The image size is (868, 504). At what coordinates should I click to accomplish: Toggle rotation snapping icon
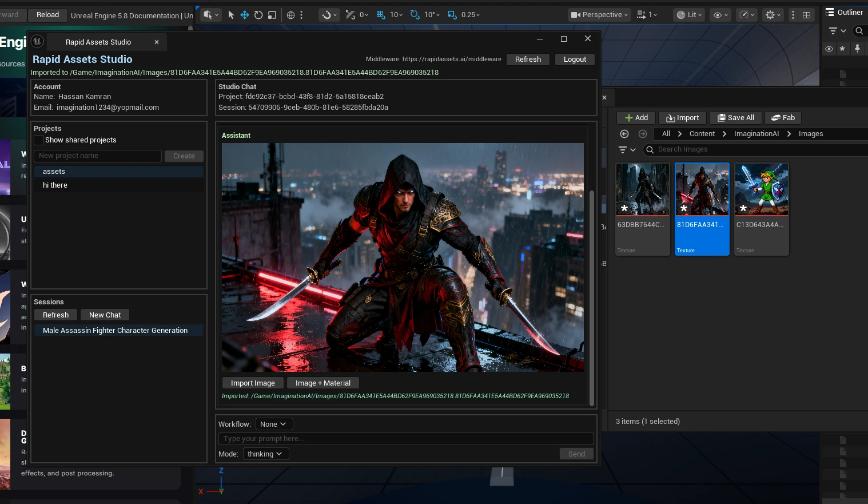415,15
